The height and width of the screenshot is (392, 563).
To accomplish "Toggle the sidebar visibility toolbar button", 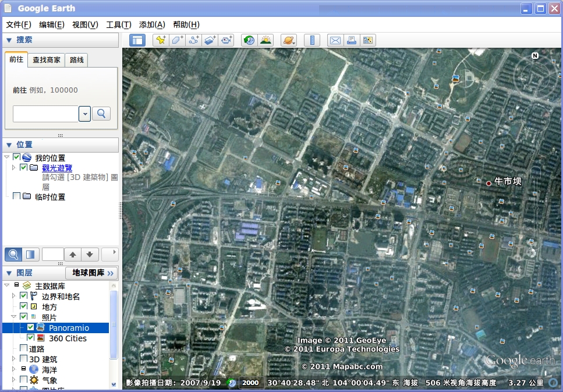I will pos(137,40).
